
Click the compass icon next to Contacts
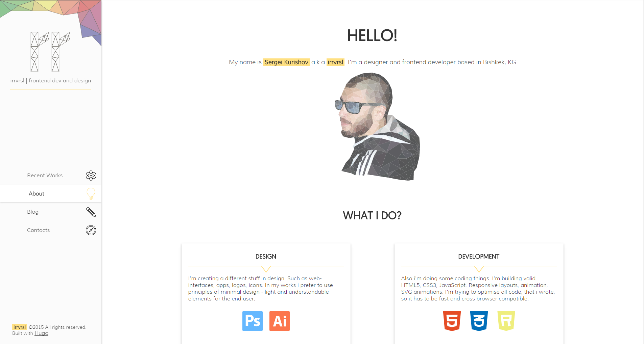91,230
